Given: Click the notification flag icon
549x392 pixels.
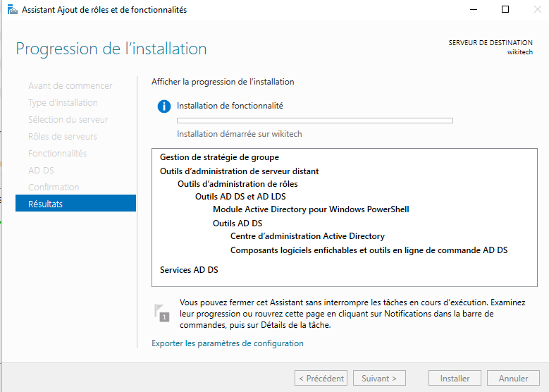Looking at the screenshot, I should 161,312.
